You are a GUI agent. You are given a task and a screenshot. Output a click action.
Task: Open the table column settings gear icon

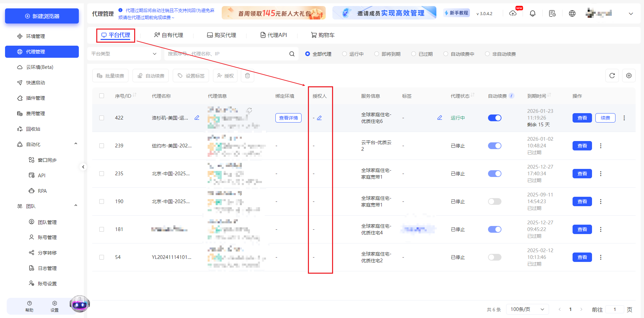tap(629, 76)
